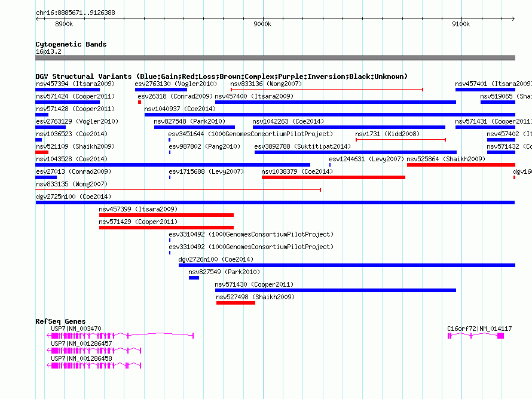Click the USP7|NM_003470 gene label
532x399 pixels.
(76, 329)
